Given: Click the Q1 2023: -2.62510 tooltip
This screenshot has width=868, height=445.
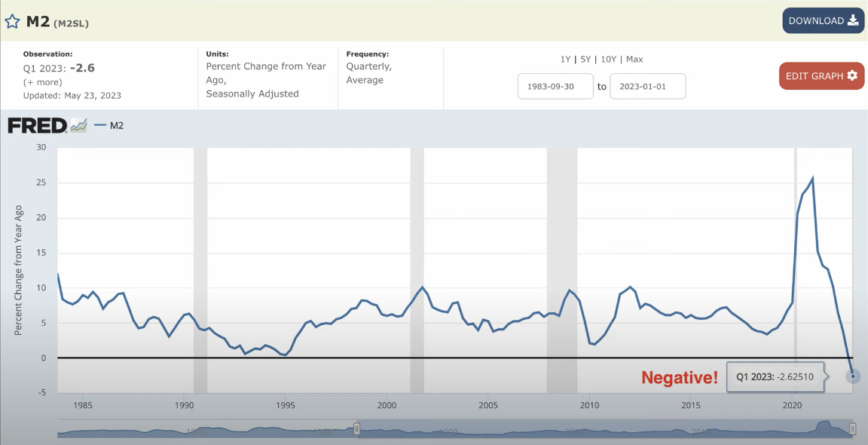Looking at the screenshot, I should [775, 376].
